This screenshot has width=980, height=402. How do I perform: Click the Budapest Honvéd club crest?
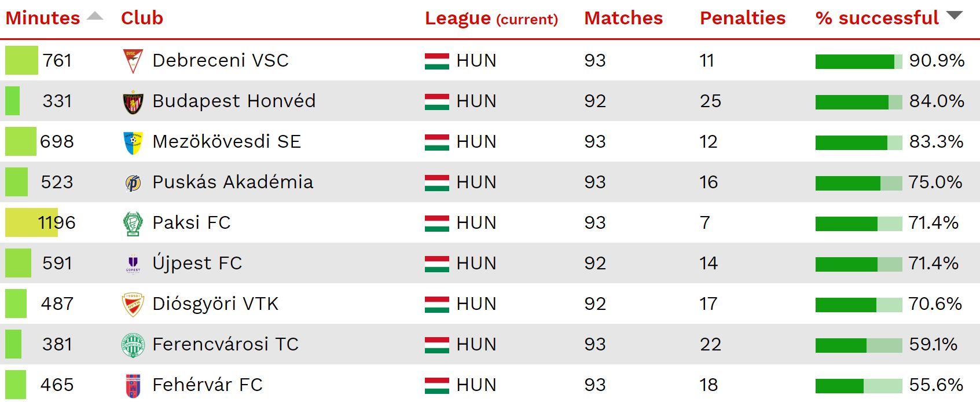click(133, 102)
